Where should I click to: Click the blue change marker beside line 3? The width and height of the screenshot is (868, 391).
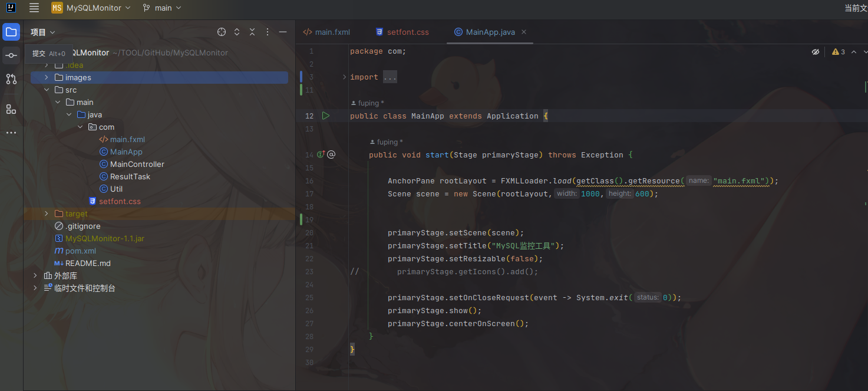(301, 77)
